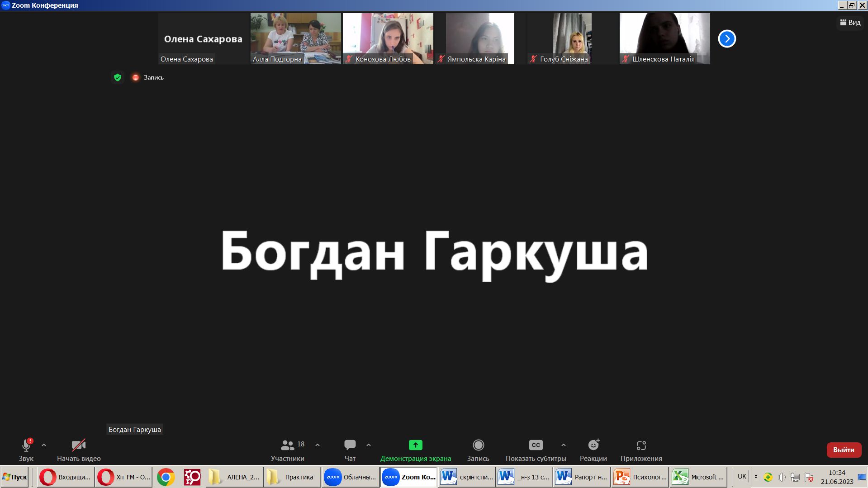Start video with crossed camera icon
The height and width of the screenshot is (488, 868).
79,445
